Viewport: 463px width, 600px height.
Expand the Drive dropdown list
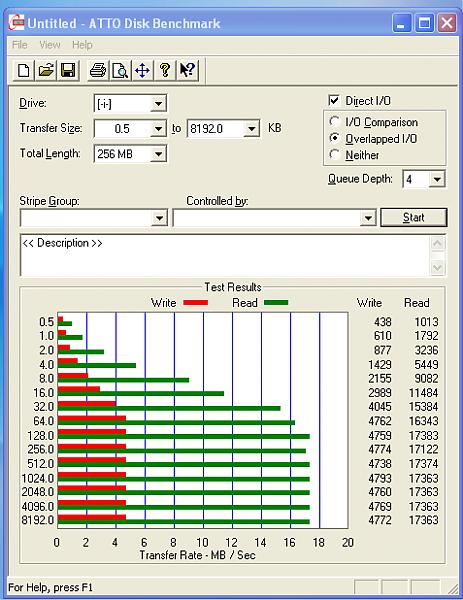coord(158,103)
